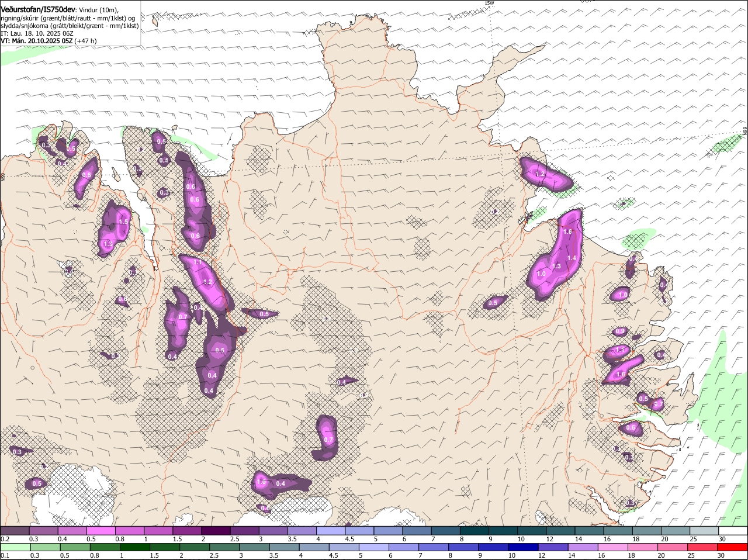
Task: Select the 16–18 light pink swatch, lower scale
Action: tap(614, 547)
